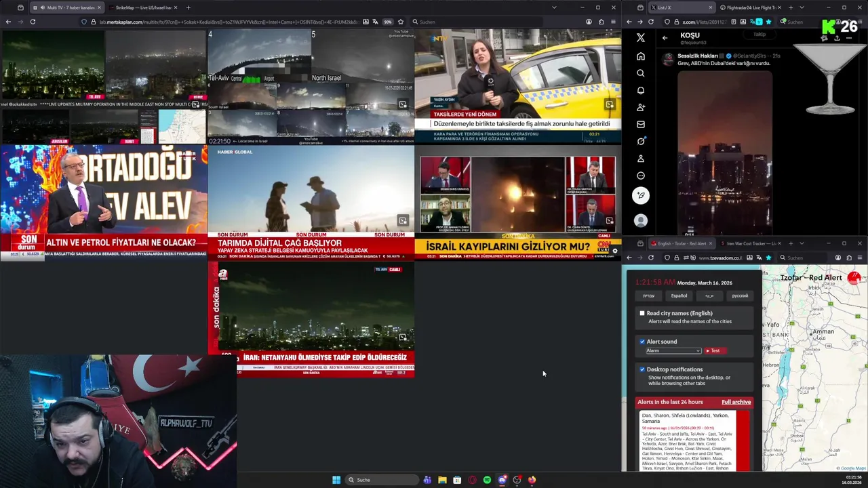Open File Explorer from the taskbar

coord(442,480)
